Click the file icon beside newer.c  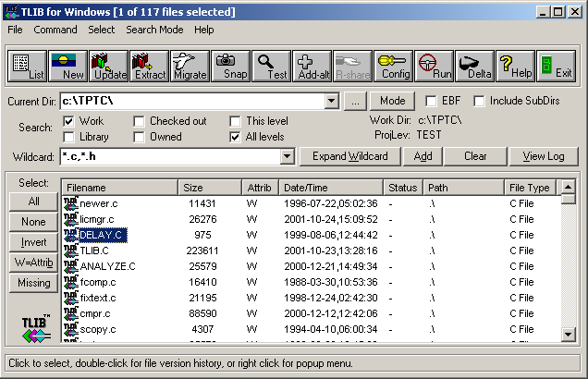(71, 203)
